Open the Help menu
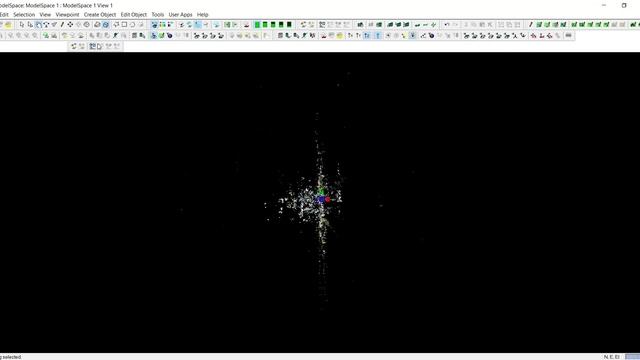The width and height of the screenshot is (640, 360). pyautogui.click(x=202, y=14)
